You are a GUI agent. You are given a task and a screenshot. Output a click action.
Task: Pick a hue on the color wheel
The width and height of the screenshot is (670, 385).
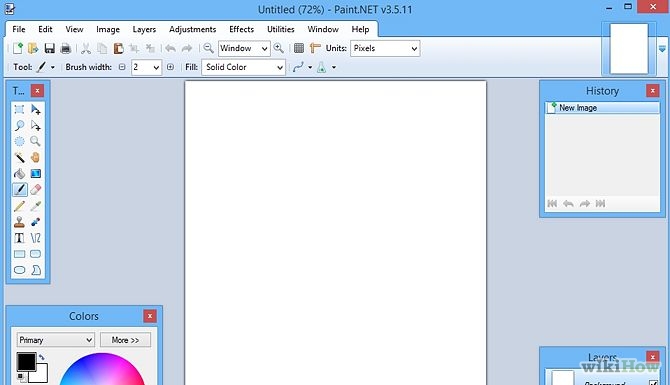[102, 370]
